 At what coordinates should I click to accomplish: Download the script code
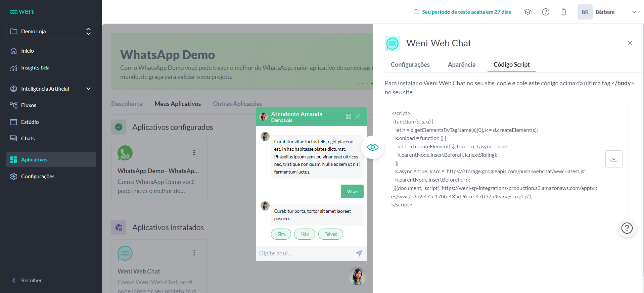click(613, 159)
